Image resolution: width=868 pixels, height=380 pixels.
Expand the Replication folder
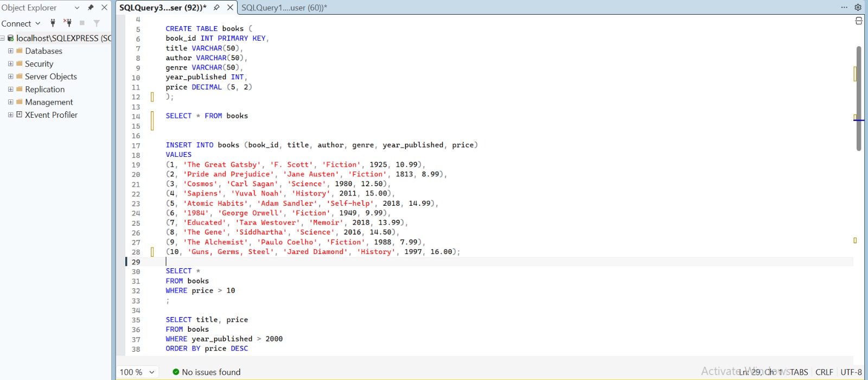(10, 89)
